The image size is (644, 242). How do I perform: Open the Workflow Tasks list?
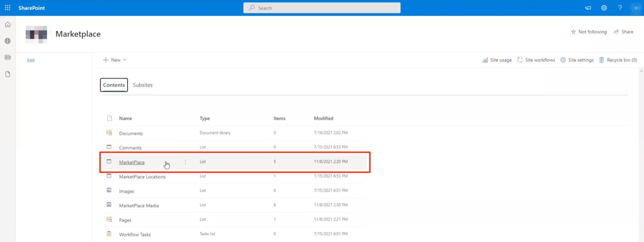click(x=135, y=234)
